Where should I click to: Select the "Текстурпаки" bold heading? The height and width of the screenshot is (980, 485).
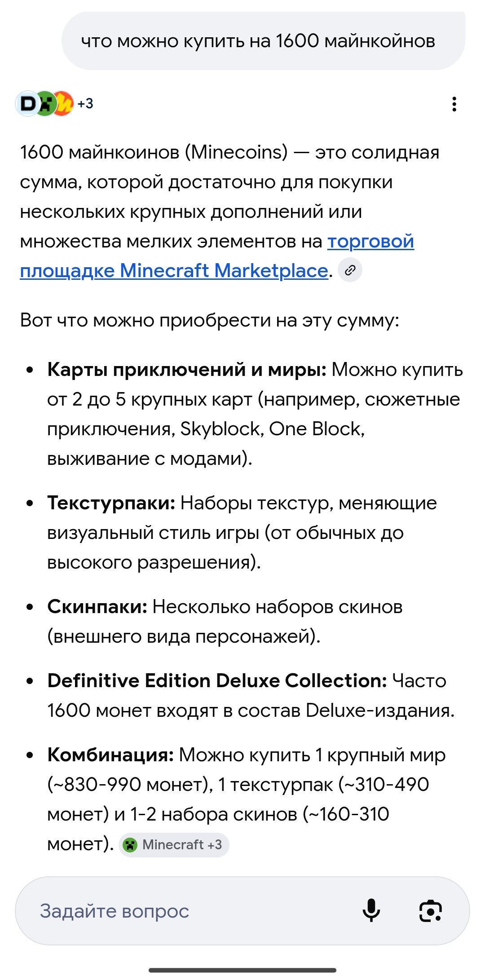point(111,503)
